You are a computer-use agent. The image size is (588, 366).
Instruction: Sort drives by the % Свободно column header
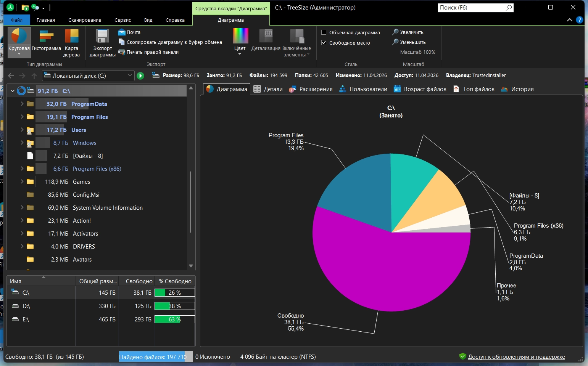[x=175, y=281]
